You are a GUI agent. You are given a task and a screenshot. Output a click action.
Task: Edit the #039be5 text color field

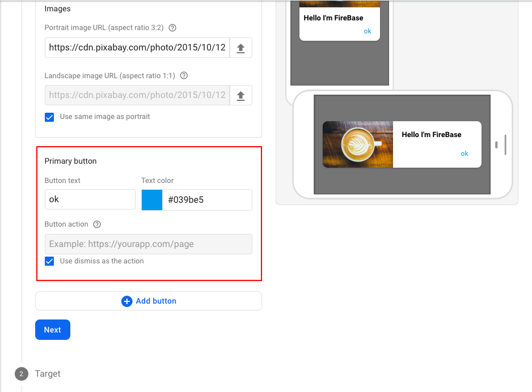(207, 200)
